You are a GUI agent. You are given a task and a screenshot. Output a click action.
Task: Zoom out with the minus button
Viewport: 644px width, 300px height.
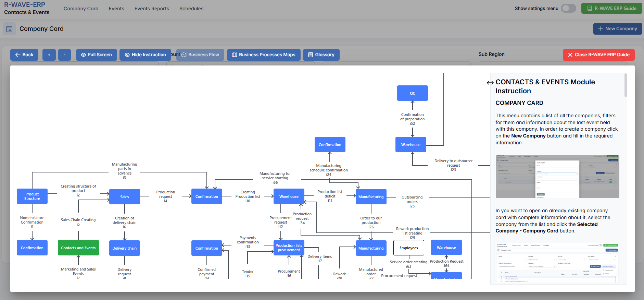click(x=64, y=55)
